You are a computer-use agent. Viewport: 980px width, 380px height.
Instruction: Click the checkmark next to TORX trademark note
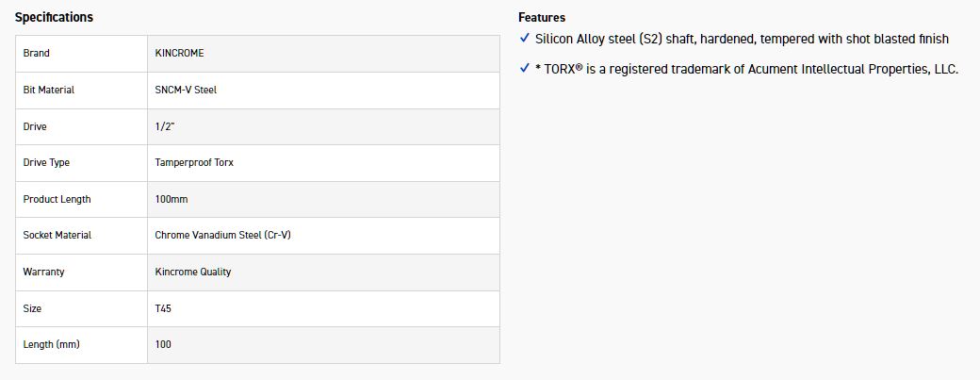(525, 69)
